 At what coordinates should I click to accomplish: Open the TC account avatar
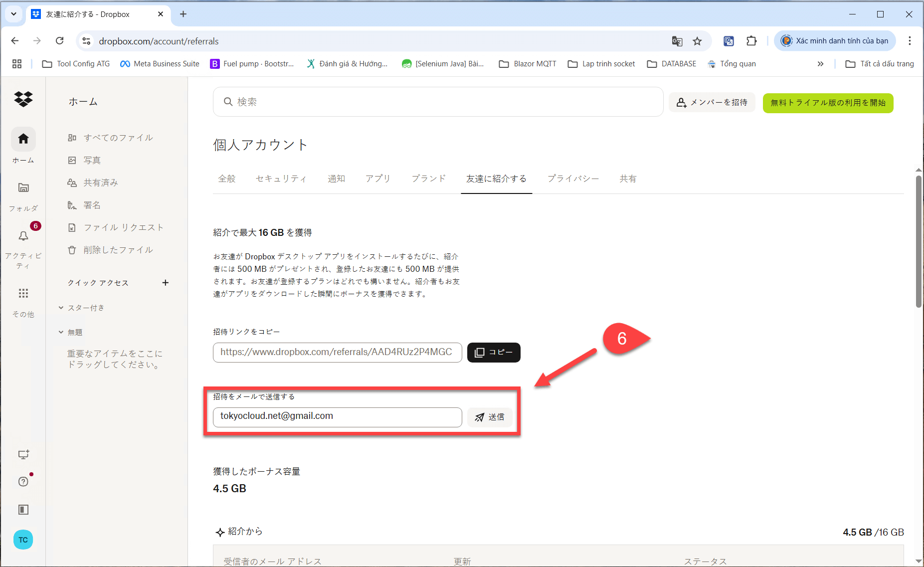coord(23,540)
